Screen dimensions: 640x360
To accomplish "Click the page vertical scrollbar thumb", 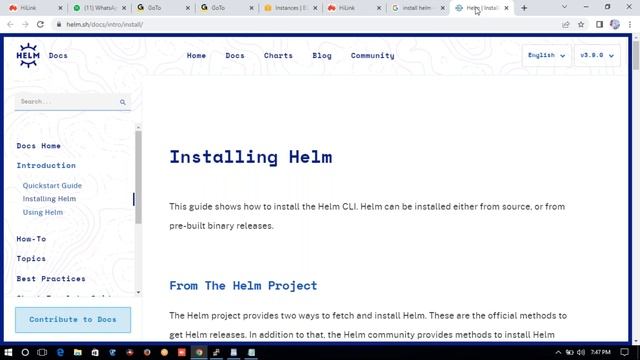I will pos(636,55).
